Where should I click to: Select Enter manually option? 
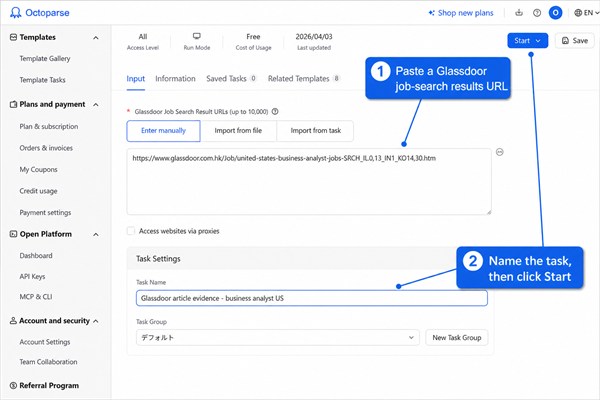(163, 131)
